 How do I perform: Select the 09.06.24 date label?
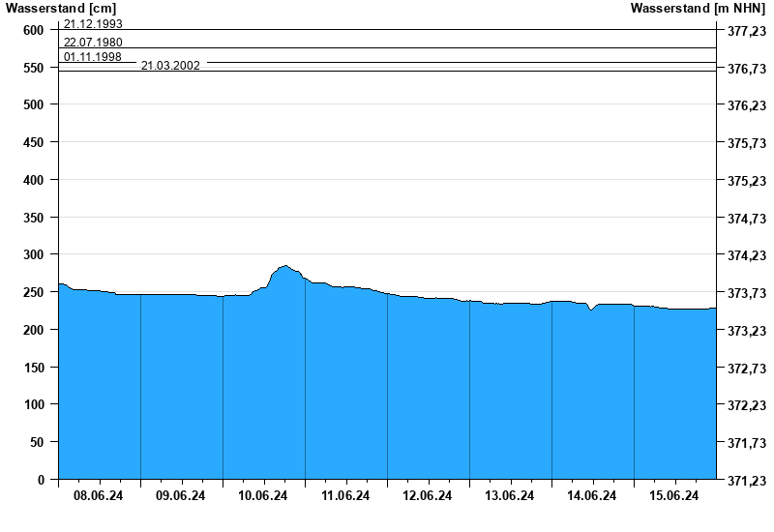[181, 496]
